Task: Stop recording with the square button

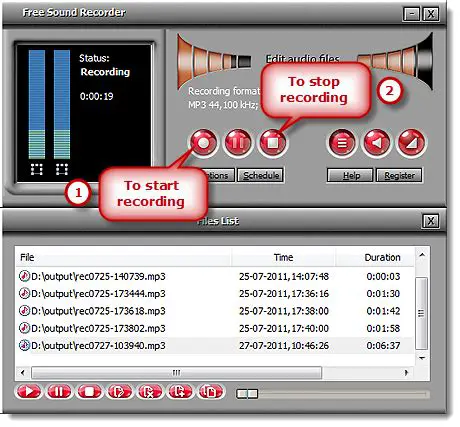Action: coord(273,143)
